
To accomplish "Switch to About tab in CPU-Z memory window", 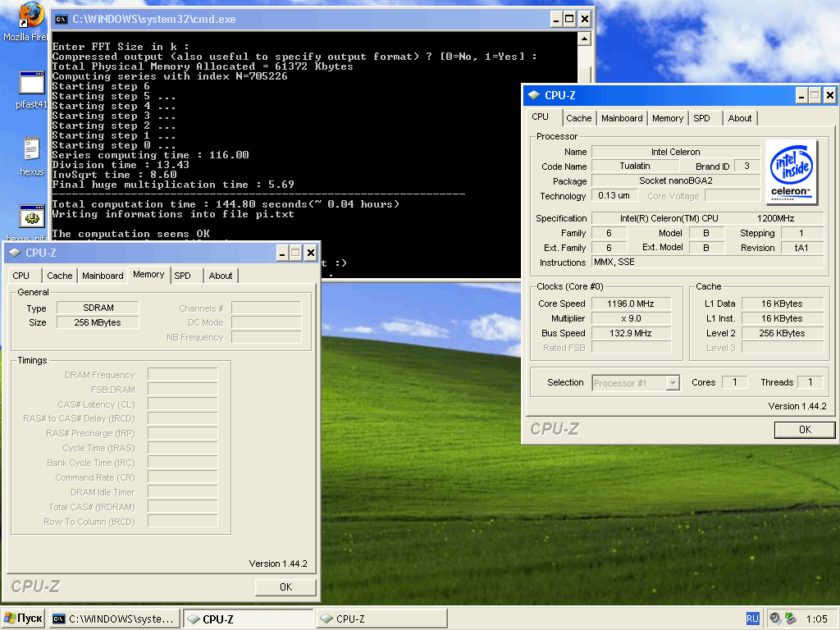I will point(220,276).
